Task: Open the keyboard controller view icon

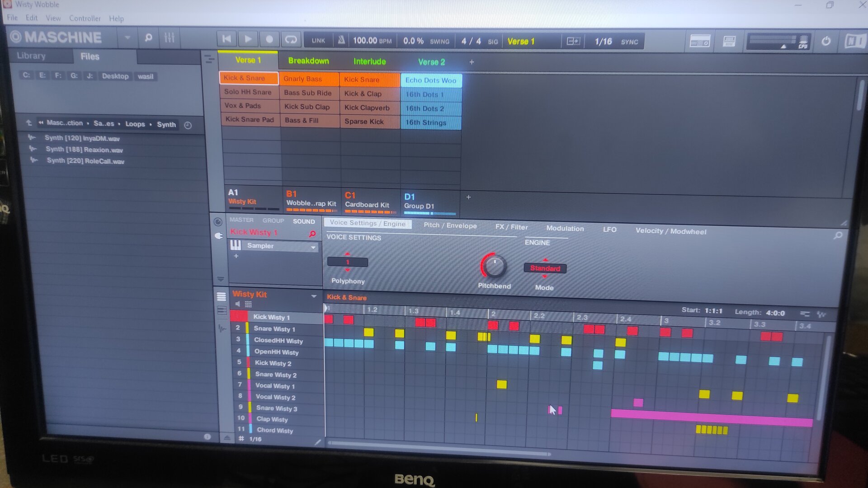Action: coord(699,42)
